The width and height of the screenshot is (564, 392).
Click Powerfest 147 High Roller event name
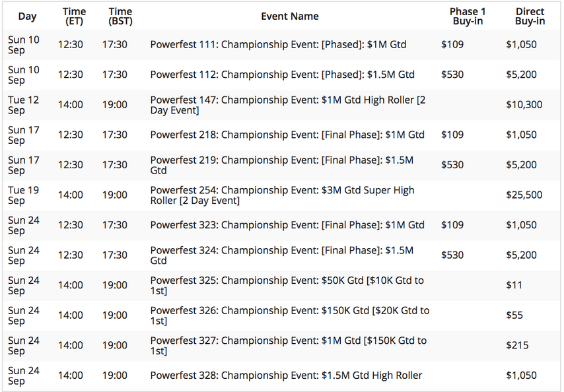click(x=288, y=105)
